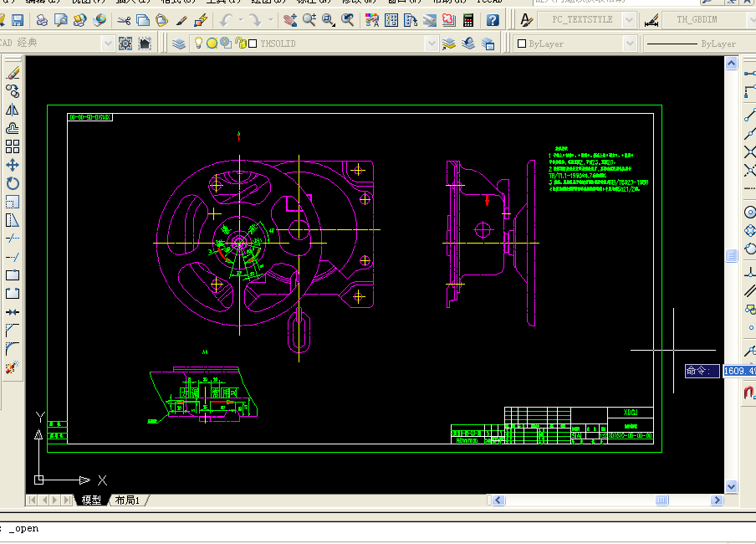Click the Undo arrow button
756x544 pixels.
[x=226, y=20]
